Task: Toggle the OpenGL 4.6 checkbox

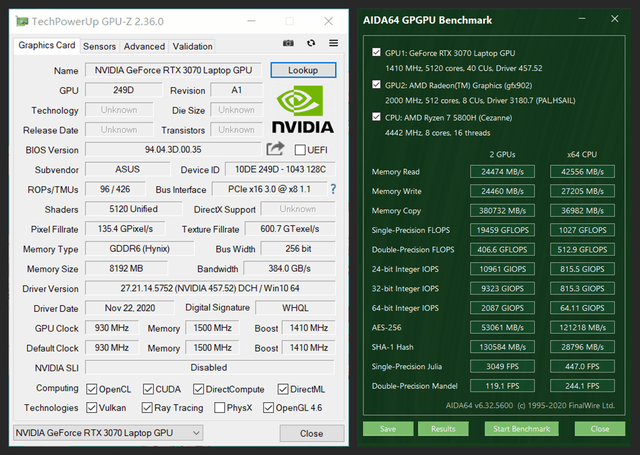Action: tap(268, 408)
